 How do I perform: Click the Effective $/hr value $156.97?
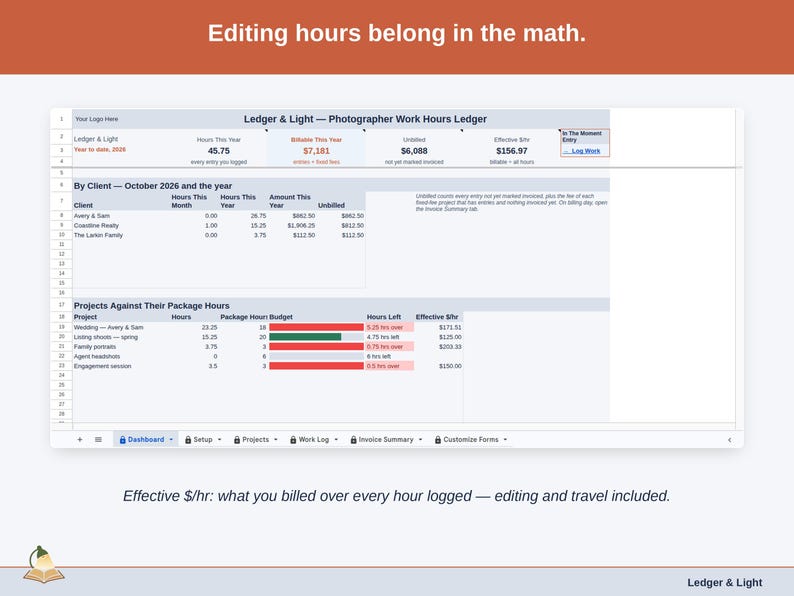point(511,151)
